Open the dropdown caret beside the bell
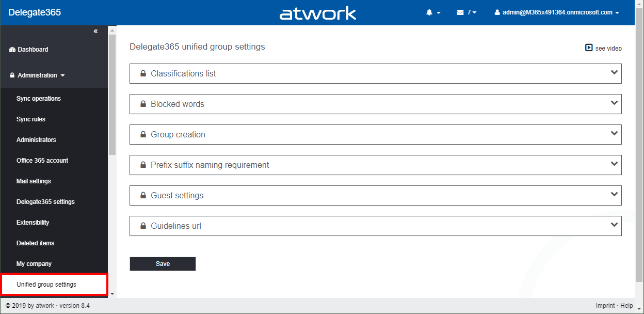644x314 pixels. pos(439,13)
